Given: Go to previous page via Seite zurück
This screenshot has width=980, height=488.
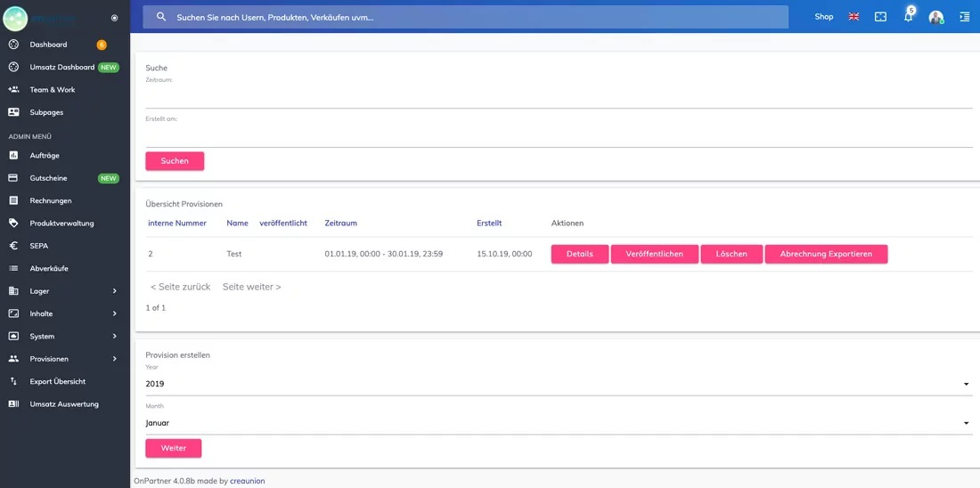Looking at the screenshot, I should click(181, 287).
